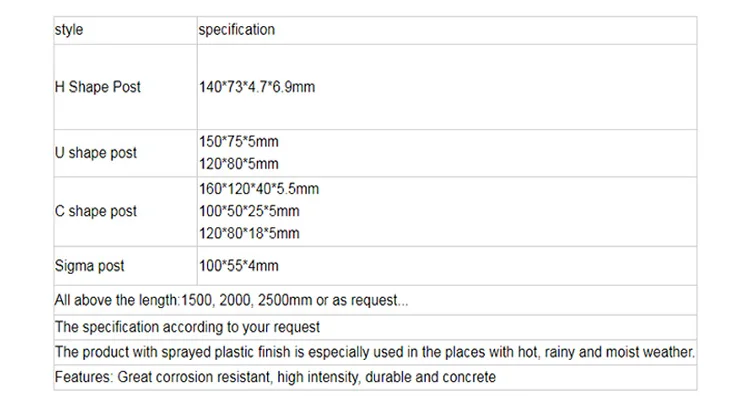The width and height of the screenshot is (750, 420).
Task: Click the 120*80*18*5mm specification value
Action: point(249,233)
